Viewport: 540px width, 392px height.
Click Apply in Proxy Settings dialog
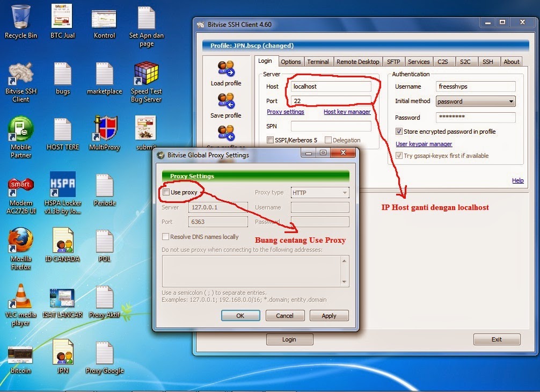[329, 316]
